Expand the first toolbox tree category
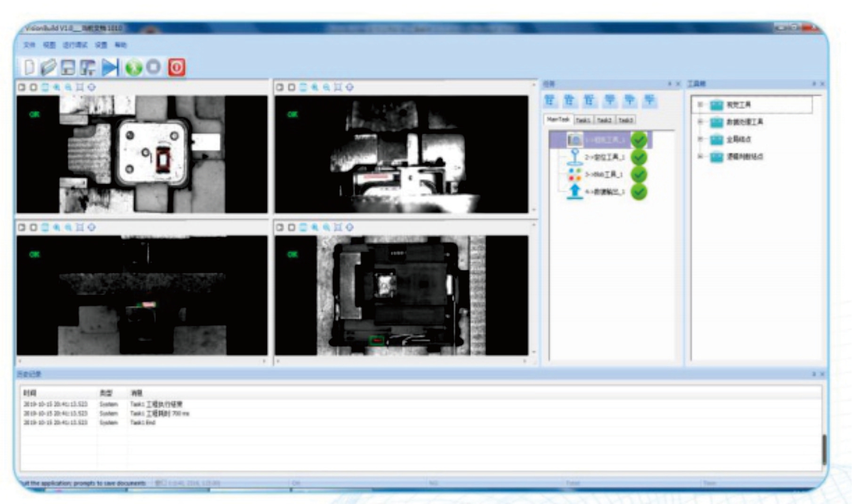This screenshot has height=504, width=852. [700, 105]
